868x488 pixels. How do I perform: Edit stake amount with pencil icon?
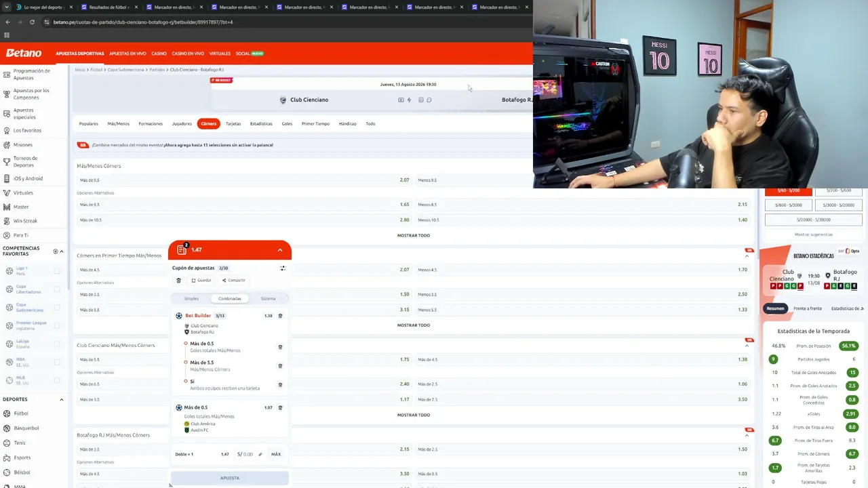pyautogui.click(x=260, y=454)
